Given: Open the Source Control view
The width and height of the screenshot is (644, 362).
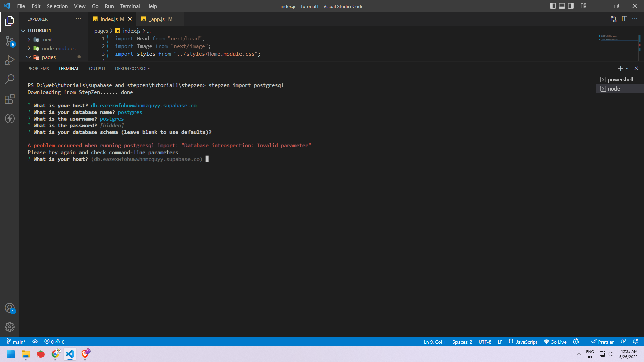Looking at the screenshot, I should [10, 41].
